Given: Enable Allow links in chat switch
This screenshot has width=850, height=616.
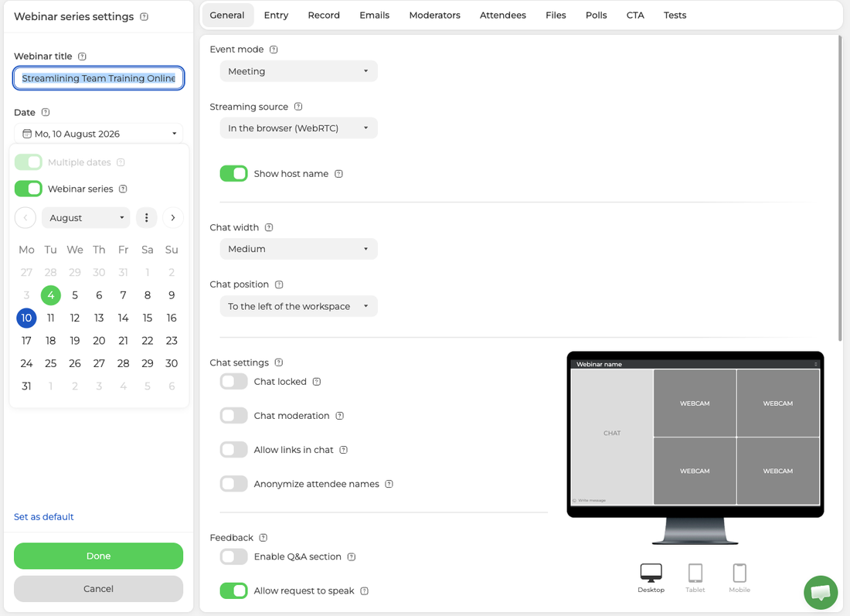Looking at the screenshot, I should pyautogui.click(x=233, y=450).
